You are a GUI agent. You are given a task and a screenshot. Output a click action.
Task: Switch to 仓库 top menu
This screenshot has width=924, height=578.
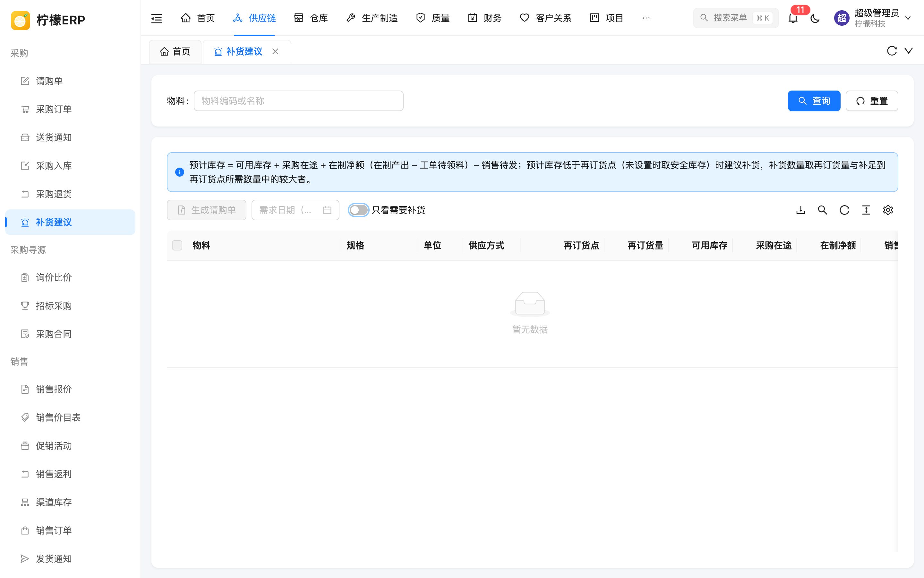pyautogui.click(x=311, y=18)
